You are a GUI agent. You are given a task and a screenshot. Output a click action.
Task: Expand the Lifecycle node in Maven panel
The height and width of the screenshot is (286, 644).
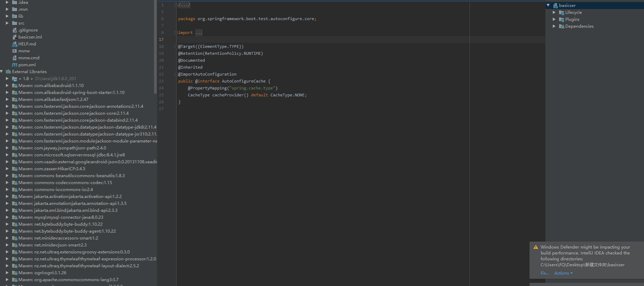coord(554,12)
